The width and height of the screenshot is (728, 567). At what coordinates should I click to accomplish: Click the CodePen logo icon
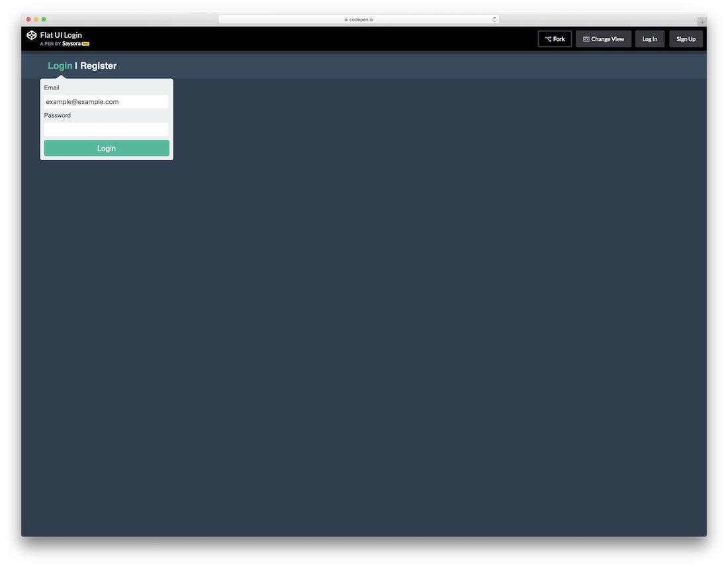(x=32, y=35)
